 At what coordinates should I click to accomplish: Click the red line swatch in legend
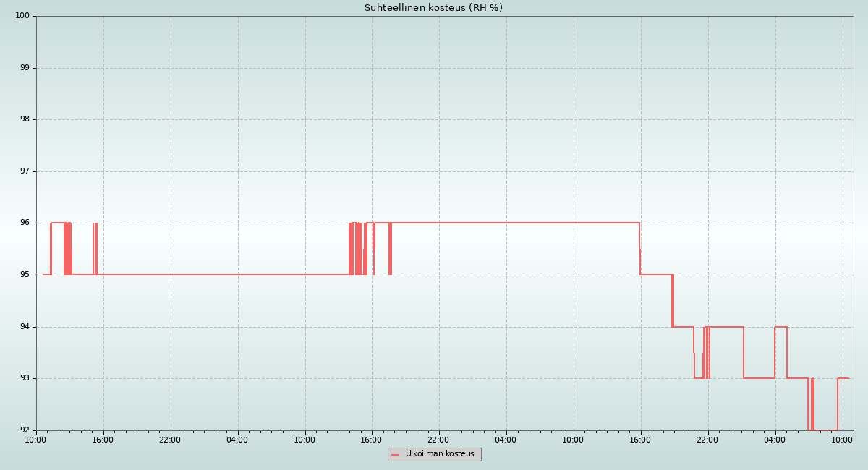396,455
